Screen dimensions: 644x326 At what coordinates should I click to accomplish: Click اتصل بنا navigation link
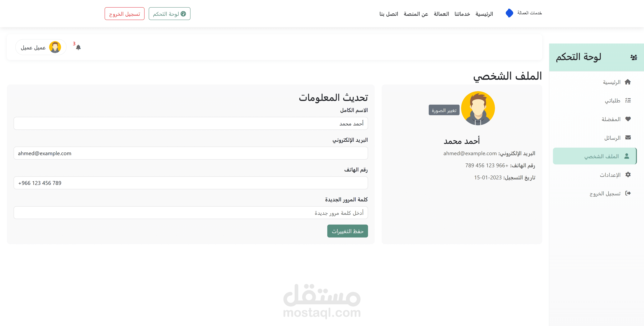pyautogui.click(x=388, y=14)
